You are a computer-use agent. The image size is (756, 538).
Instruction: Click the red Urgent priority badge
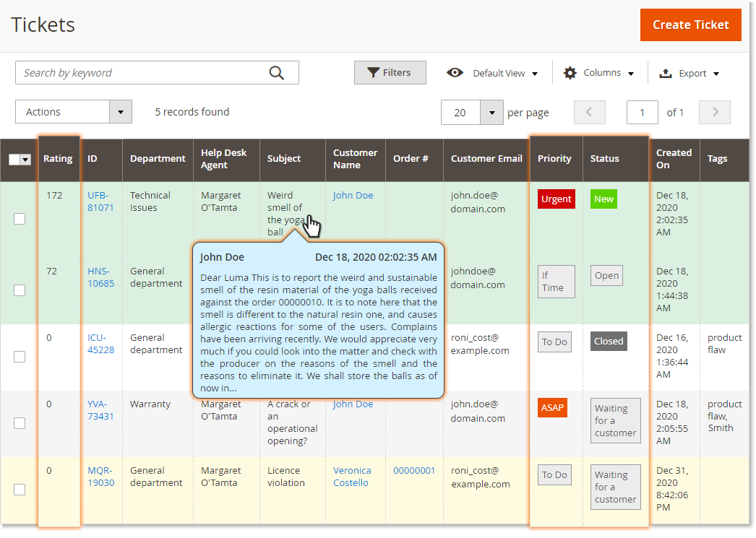tap(556, 199)
